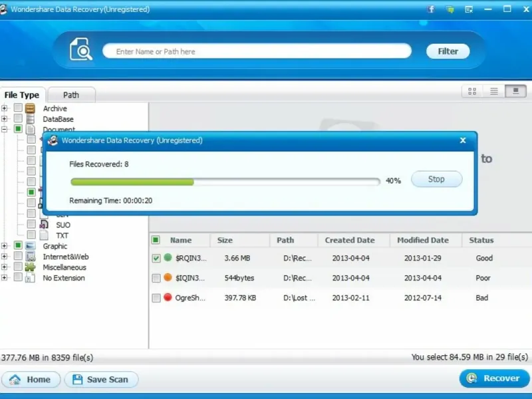The height and width of the screenshot is (399, 532).
Task: Sort by the Name column header
Action: 180,240
